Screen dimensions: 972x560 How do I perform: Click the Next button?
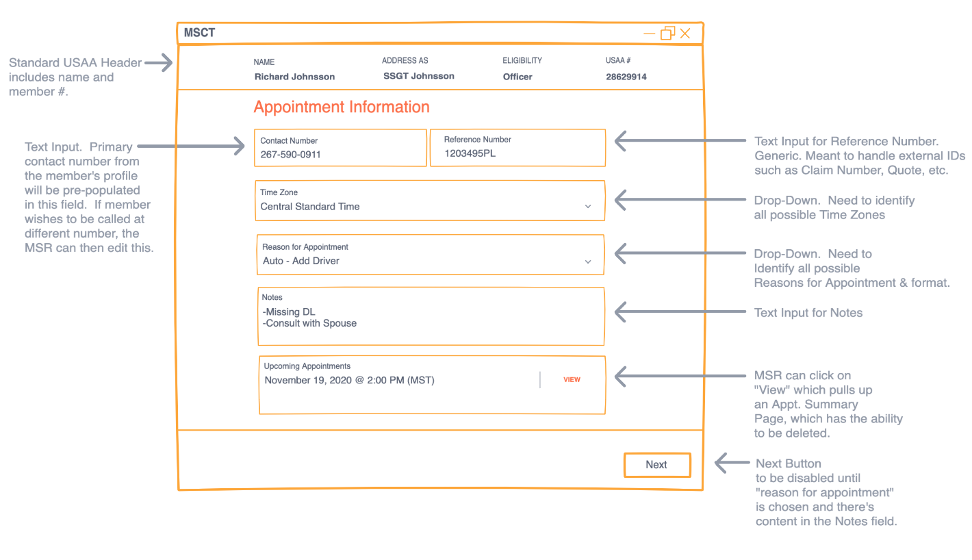pos(657,465)
